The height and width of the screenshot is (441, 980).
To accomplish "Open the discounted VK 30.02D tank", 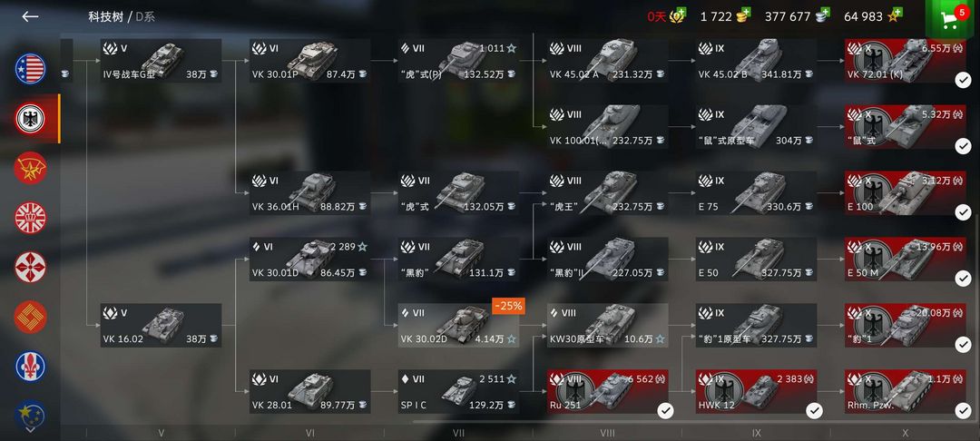I will click(459, 326).
